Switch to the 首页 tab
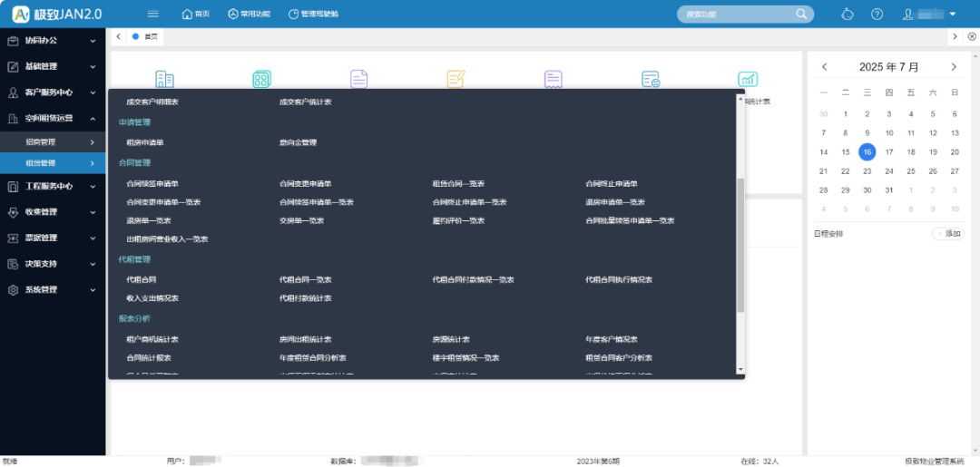 coord(150,36)
